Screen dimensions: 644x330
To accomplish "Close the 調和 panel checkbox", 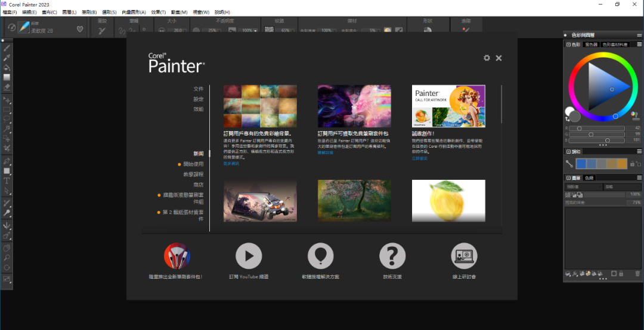I will tap(568, 151).
